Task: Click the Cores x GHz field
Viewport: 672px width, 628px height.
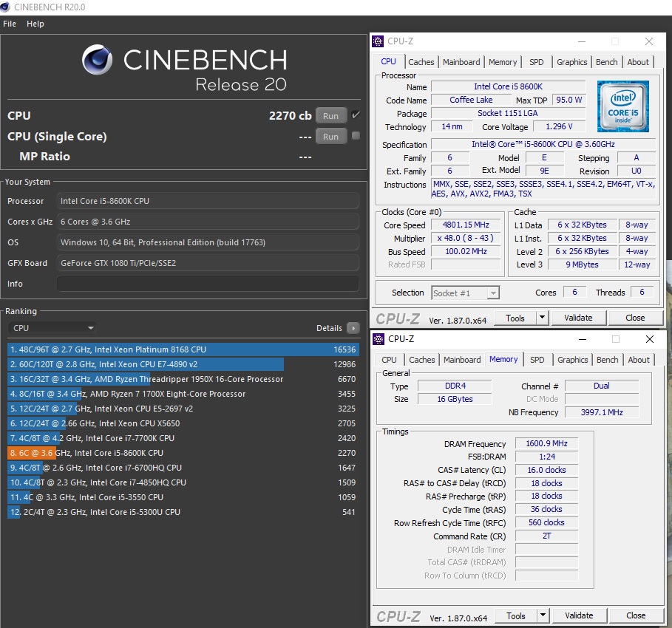Action: (208, 222)
